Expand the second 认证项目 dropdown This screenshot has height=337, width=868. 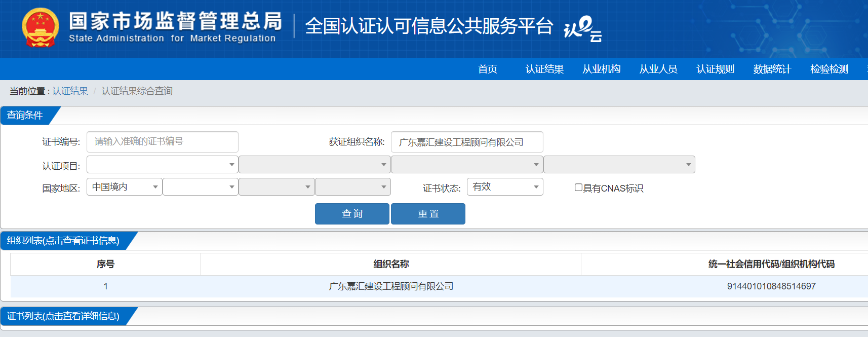point(314,164)
